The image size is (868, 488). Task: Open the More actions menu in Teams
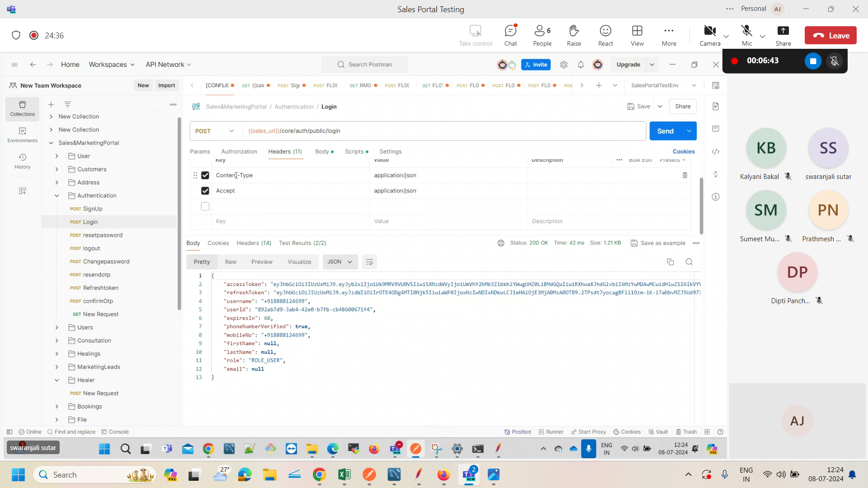(669, 35)
